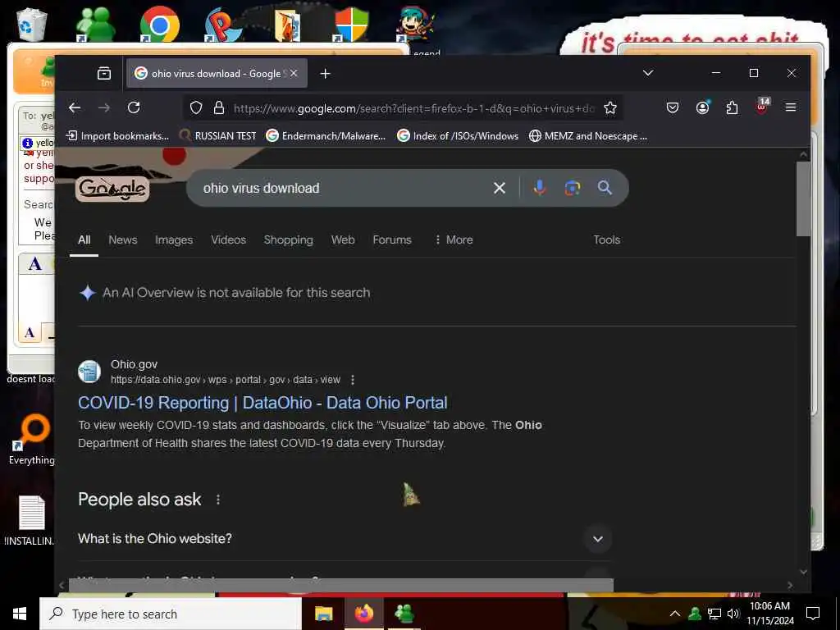Open COVID-19 Reporting DataOhio result link
Image resolution: width=840 pixels, height=630 pixels.
pos(262,403)
